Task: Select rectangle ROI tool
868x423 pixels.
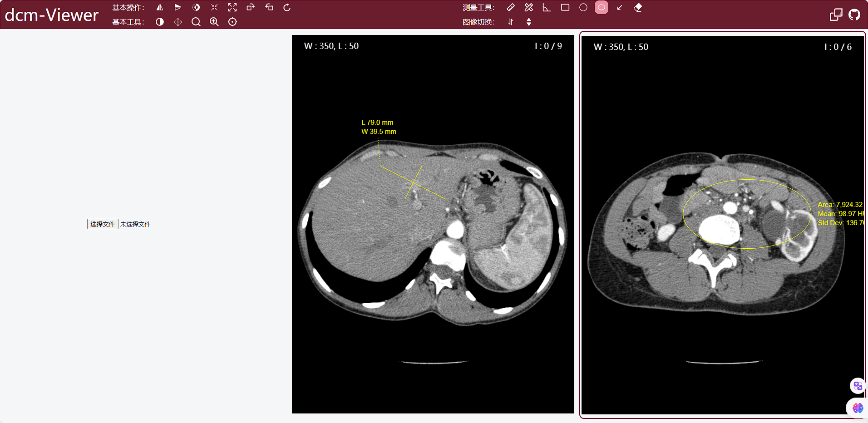Action: click(565, 7)
